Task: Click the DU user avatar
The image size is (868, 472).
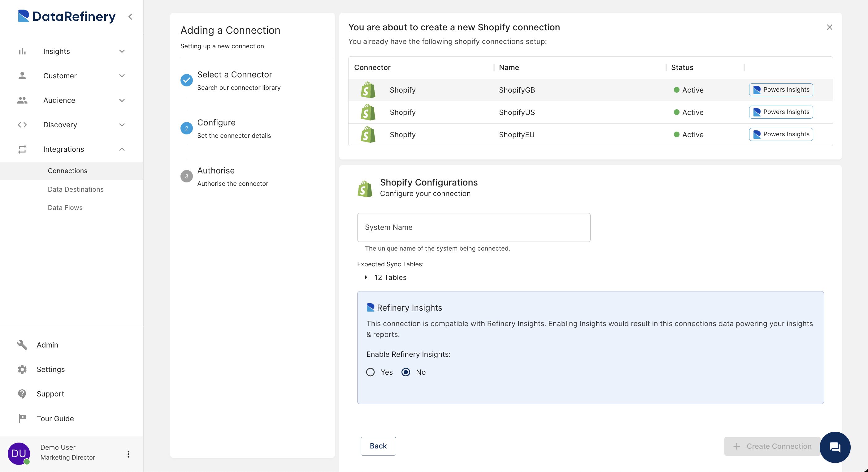Action: point(19,453)
